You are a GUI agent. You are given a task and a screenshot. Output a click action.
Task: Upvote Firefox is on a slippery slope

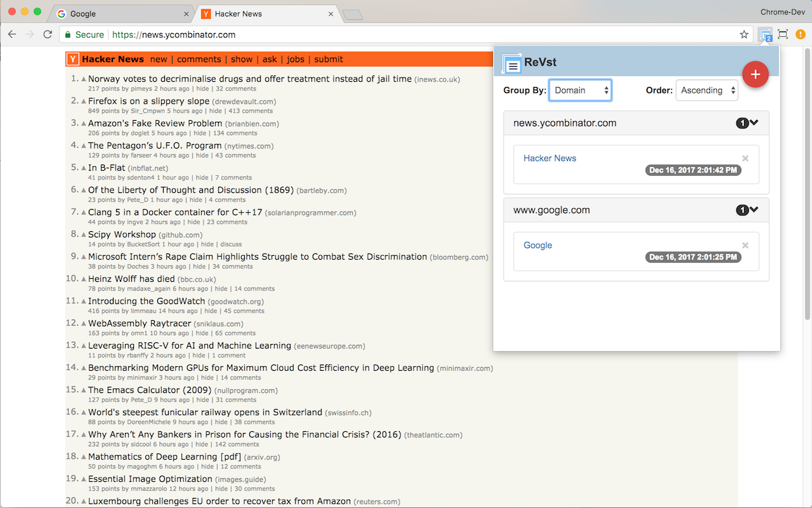83,102
